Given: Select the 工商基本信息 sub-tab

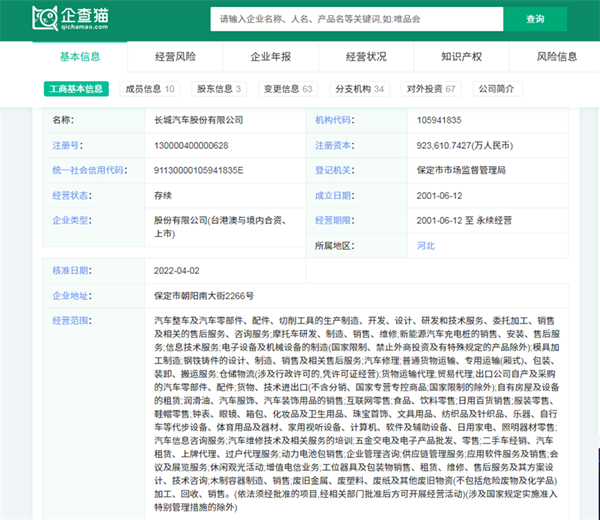Looking at the screenshot, I should (x=76, y=89).
